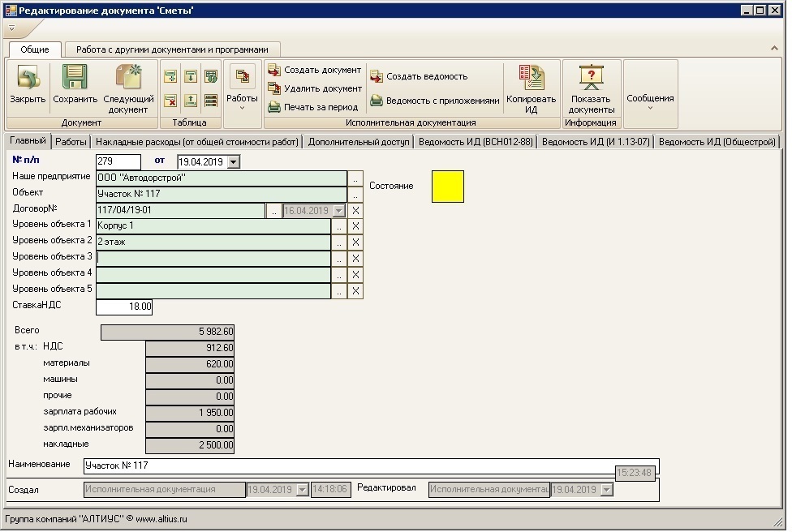The height and width of the screenshot is (532, 792).
Task: Click the Состояние yellow color square
Action: point(448,187)
